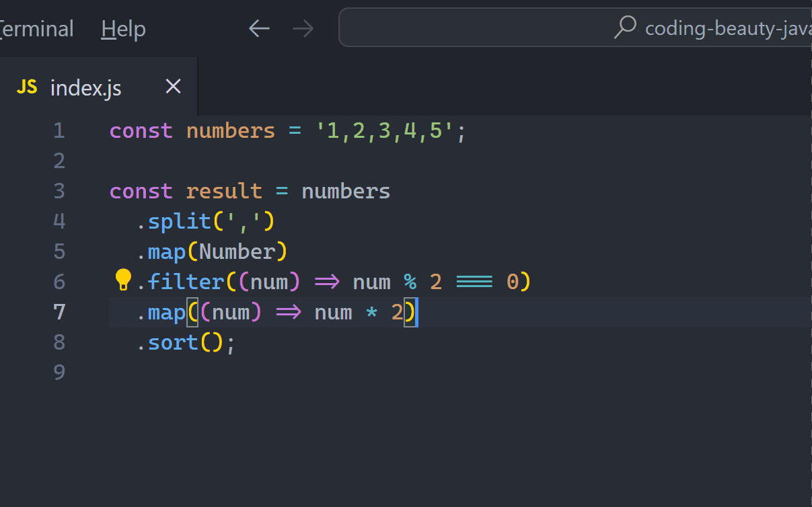Screen dimensions: 812x507
Task: Click line number 3 in the gutter
Action: [59, 191]
